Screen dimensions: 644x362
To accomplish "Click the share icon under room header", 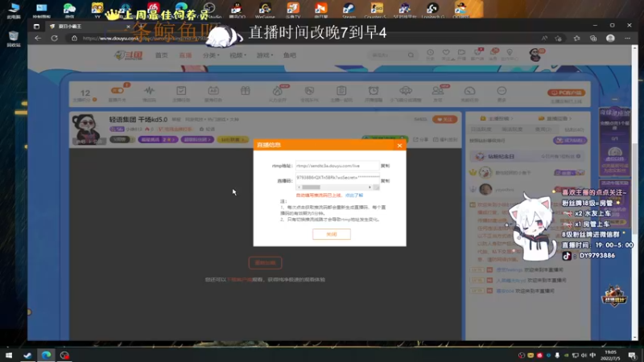I will [420, 140].
